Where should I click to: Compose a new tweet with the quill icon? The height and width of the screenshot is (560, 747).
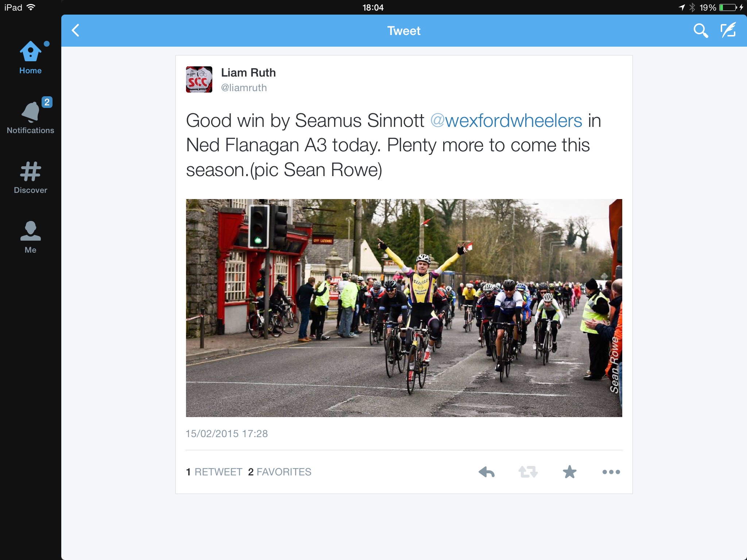tap(728, 30)
